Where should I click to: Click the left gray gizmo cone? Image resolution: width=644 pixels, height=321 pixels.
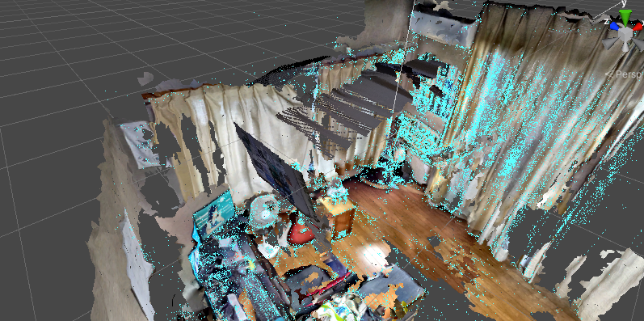(611, 42)
